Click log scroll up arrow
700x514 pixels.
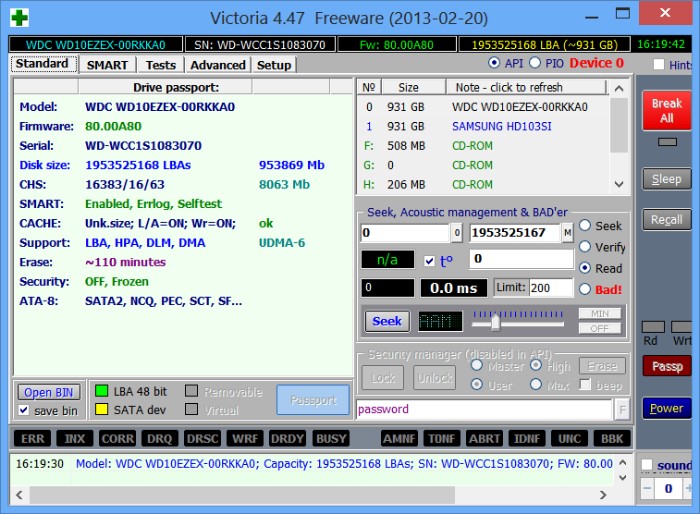(x=623, y=463)
